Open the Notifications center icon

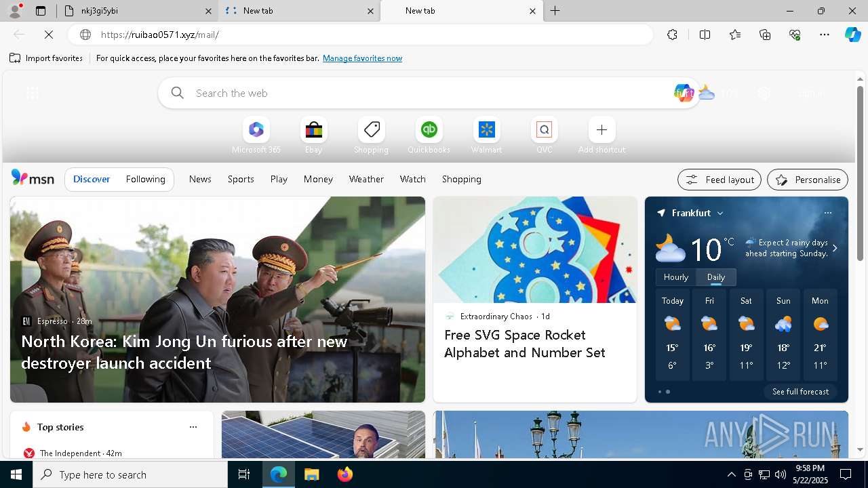pos(846,474)
